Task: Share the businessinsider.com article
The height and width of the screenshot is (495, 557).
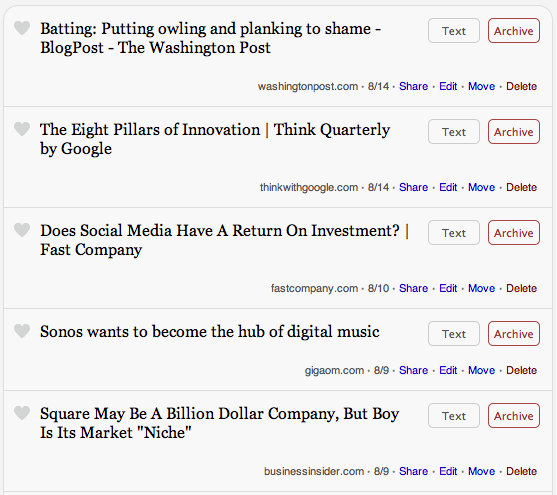Action: pos(413,471)
